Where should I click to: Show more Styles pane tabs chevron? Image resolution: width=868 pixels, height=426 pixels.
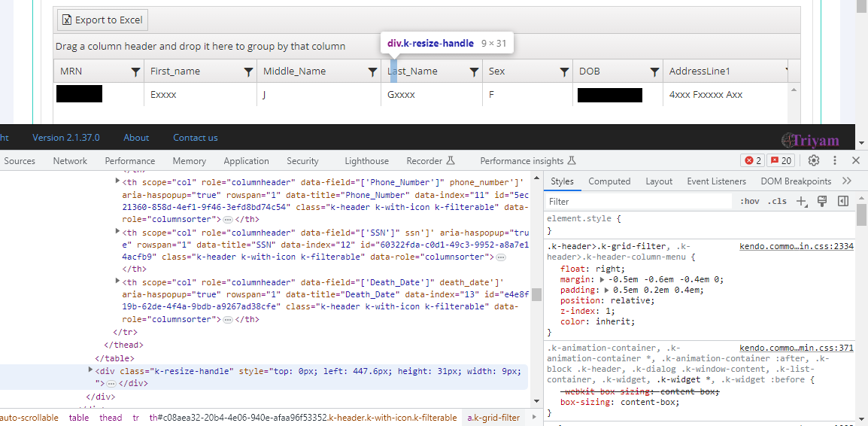847,181
